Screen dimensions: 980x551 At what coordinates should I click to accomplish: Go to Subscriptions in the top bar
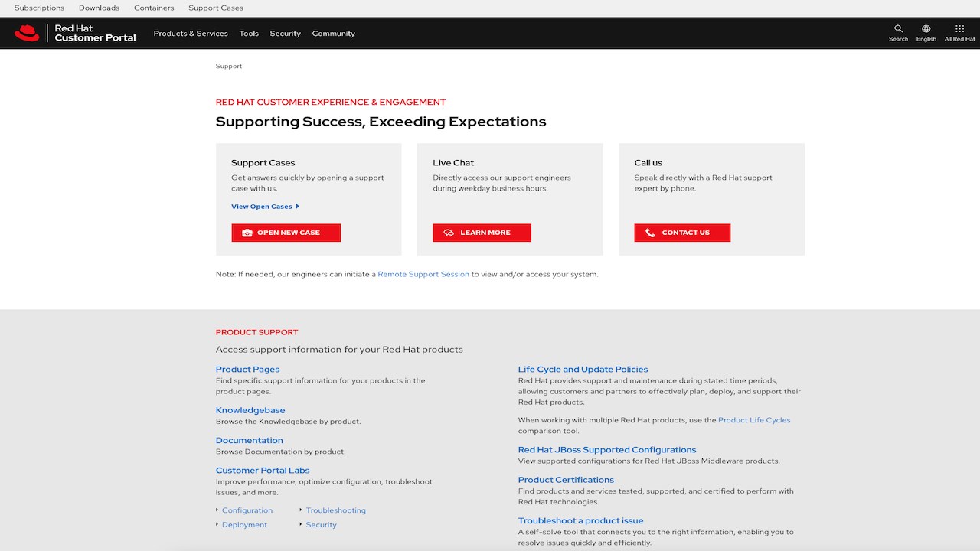[39, 8]
